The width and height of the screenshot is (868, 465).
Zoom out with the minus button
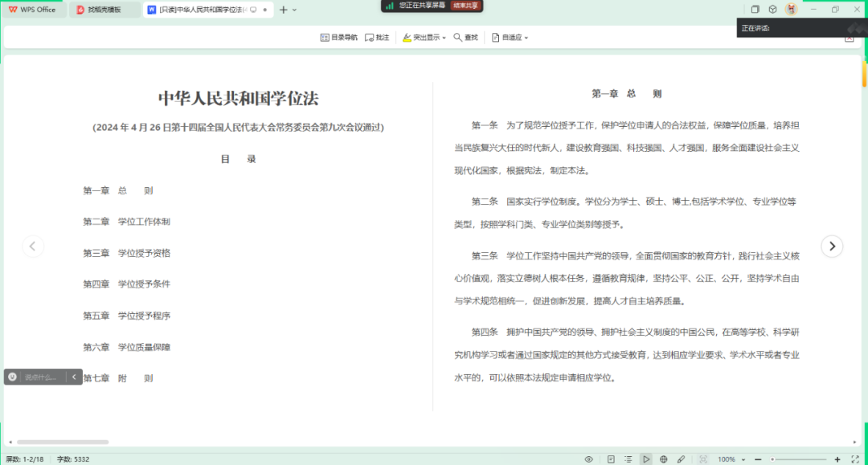point(758,459)
